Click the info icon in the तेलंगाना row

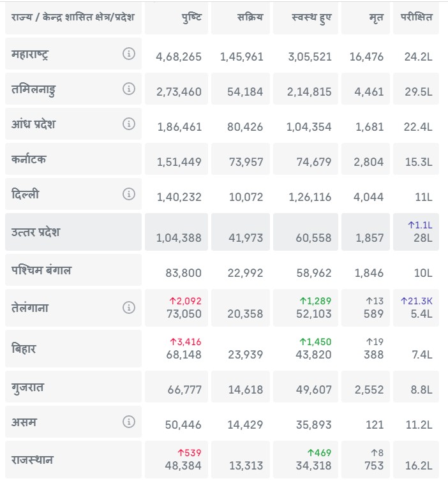pos(129,307)
